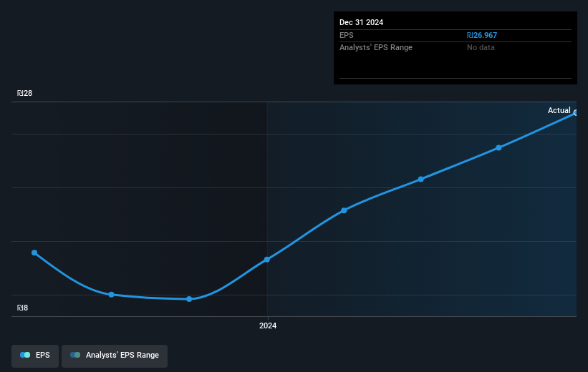Image resolution: width=588 pixels, height=372 pixels.
Task: Click the Actual label near line end
Action: pyautogui.click(x=559, y=110)
